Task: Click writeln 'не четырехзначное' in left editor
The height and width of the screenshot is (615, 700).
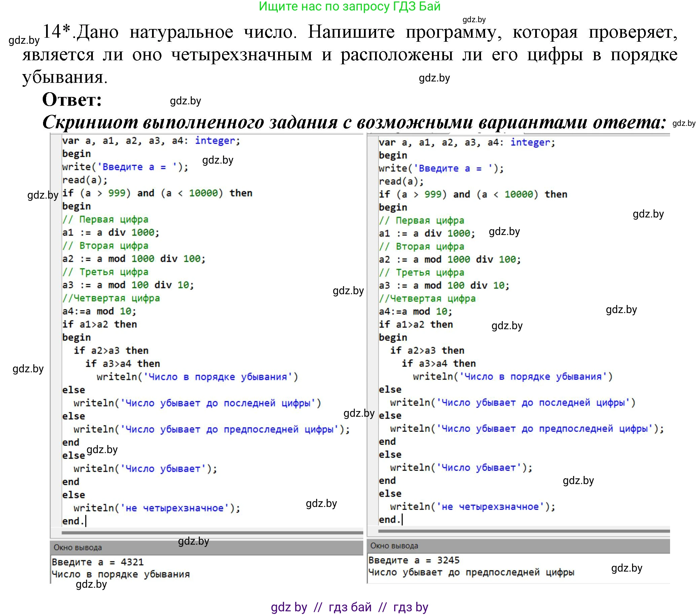Action: click(x=157, y=508)
